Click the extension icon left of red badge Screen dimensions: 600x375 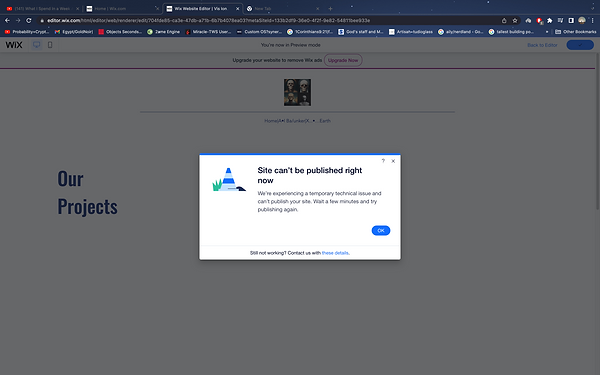tap(528, 21)
